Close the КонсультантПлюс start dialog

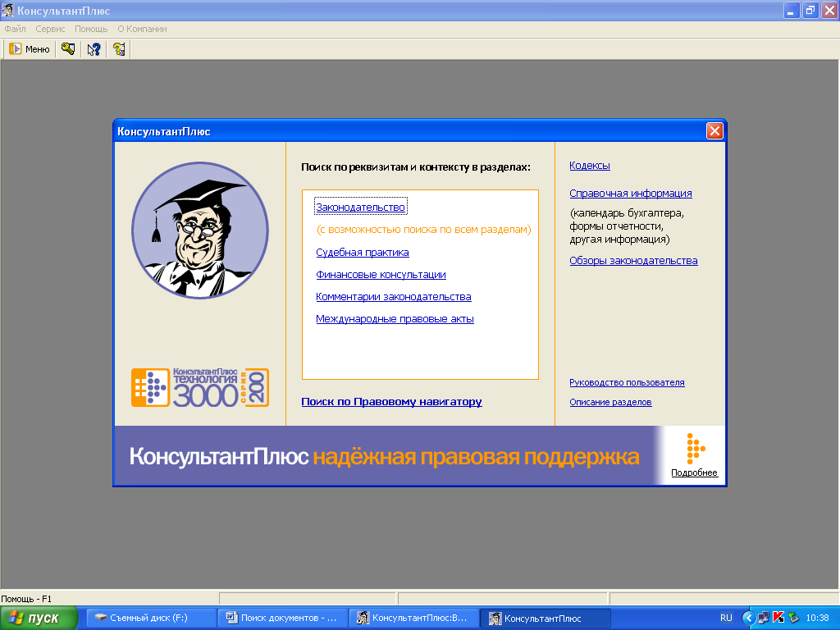[x=714, y=131]
